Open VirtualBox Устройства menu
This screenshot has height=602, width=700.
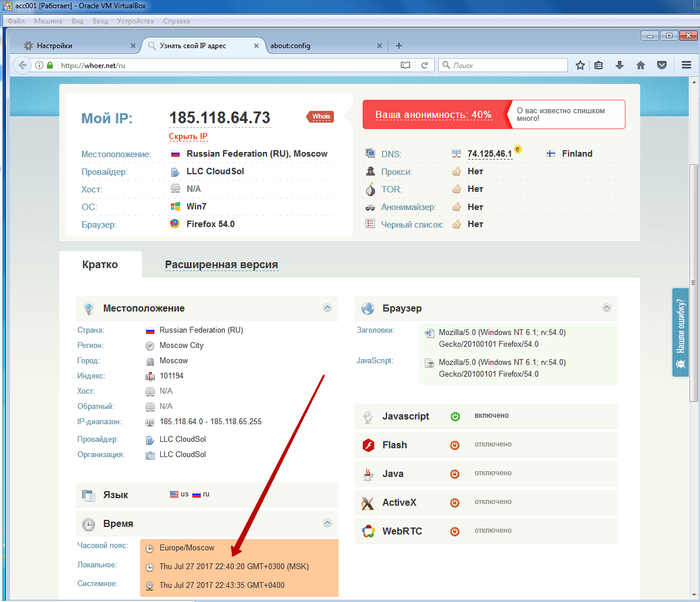click(136, 21)
